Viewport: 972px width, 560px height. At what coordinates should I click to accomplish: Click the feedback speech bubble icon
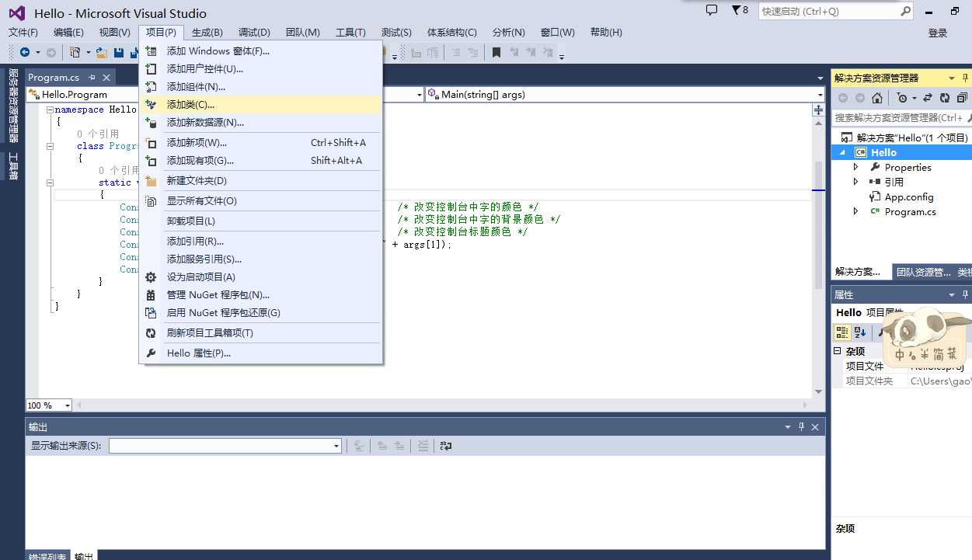tap(712, 10)
